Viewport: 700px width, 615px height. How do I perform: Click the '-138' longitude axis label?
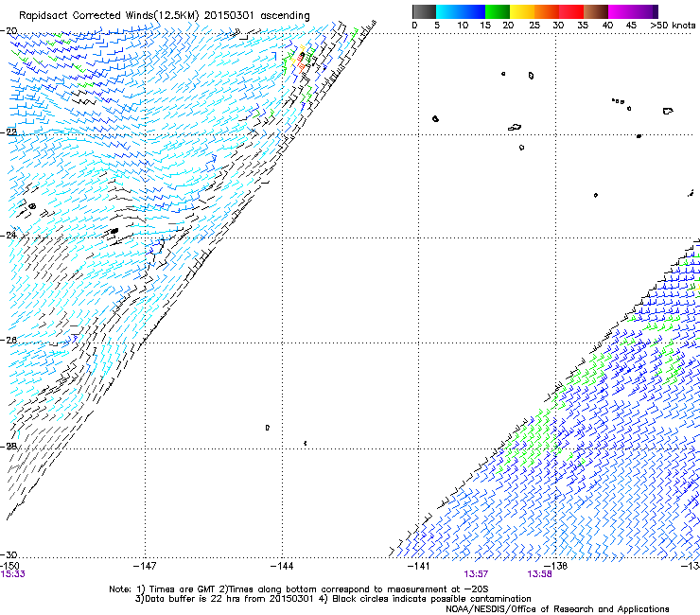pyautogui.click(x=556, y=566)
